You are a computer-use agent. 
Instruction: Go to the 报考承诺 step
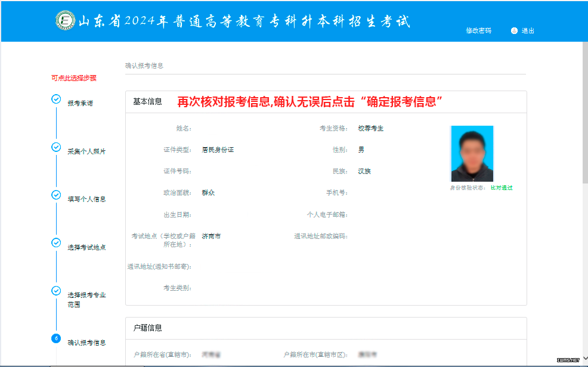click(x=81, y=103)
